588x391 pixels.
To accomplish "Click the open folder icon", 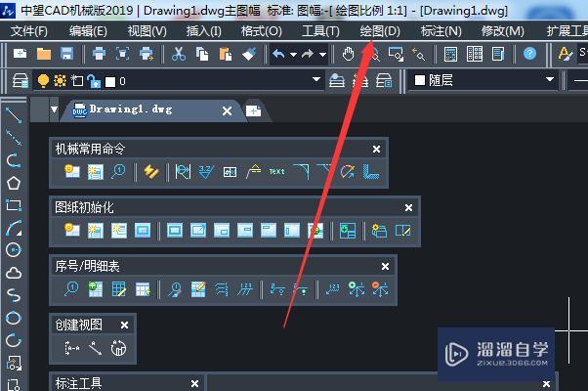I will [x=44, y=54].
